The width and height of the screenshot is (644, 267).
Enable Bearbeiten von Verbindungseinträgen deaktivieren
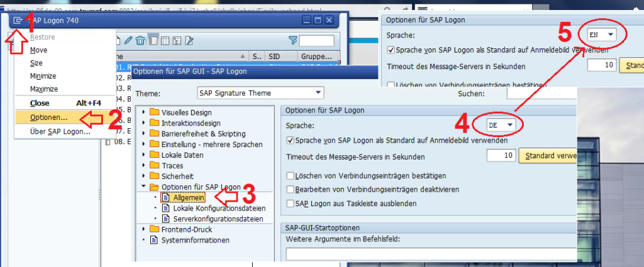point(291,190)
